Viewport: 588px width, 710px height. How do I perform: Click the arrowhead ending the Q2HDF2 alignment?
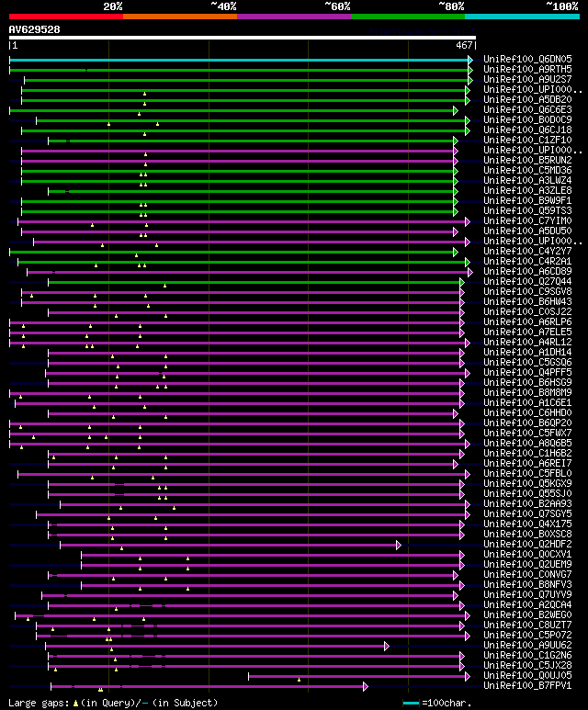click(398, 546)
